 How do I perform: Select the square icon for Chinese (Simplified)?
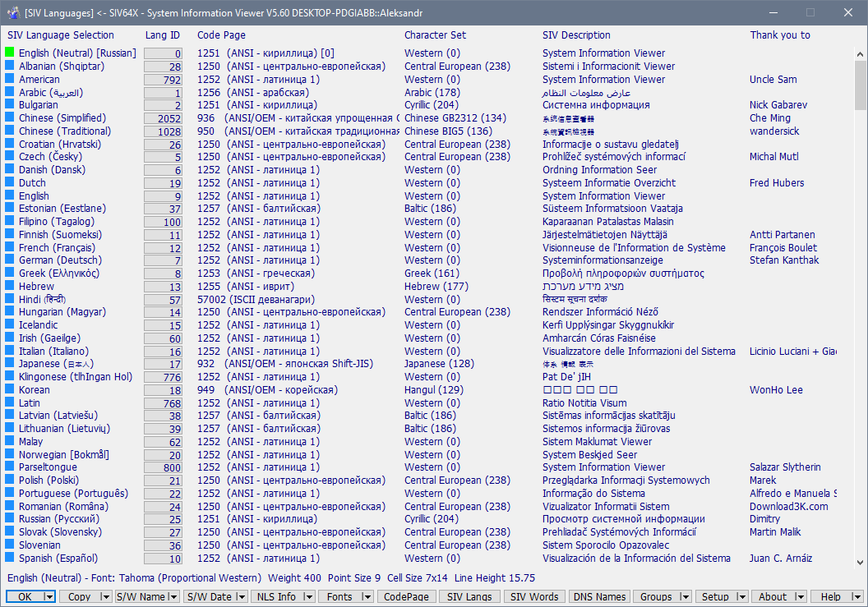point(9,117)
